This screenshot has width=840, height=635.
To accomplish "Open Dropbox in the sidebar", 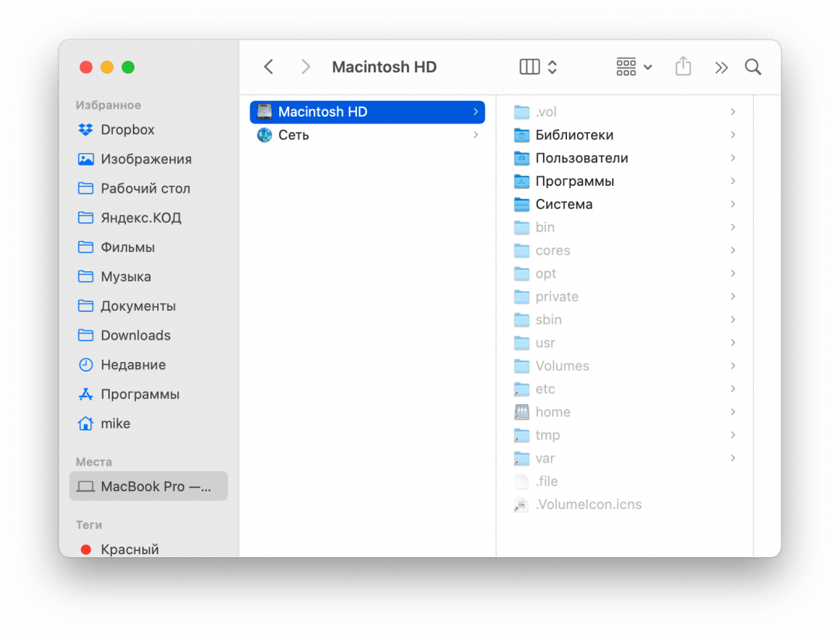I will [x=128, y=130].
